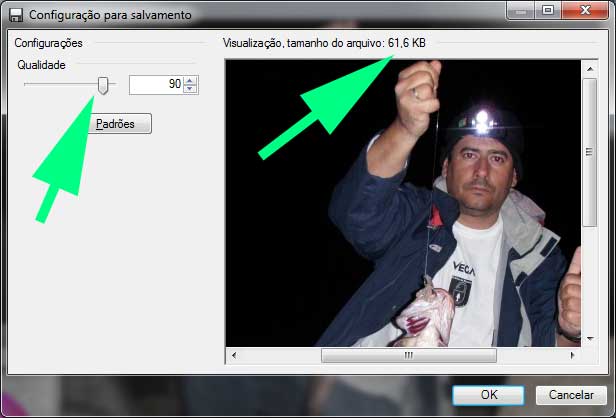
Task: Click the preview vertical scrollbar up arrow
Action: click(590, 69)
